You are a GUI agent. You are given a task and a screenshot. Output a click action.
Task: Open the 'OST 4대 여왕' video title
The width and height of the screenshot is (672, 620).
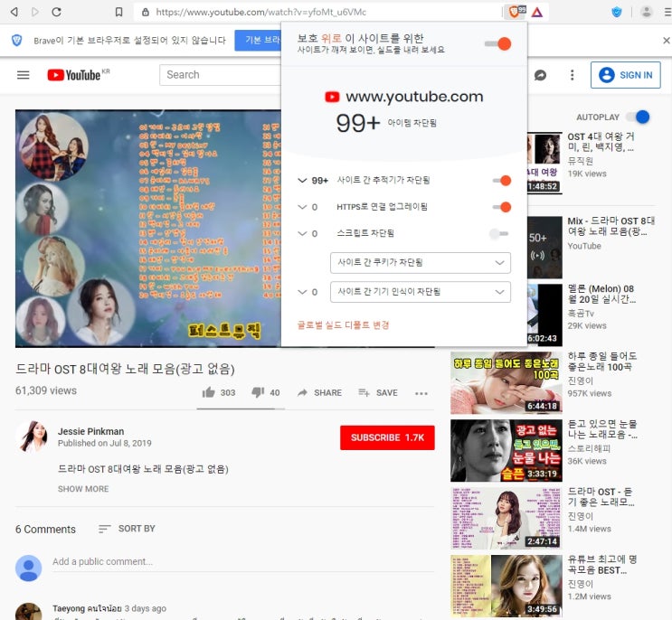601,142
